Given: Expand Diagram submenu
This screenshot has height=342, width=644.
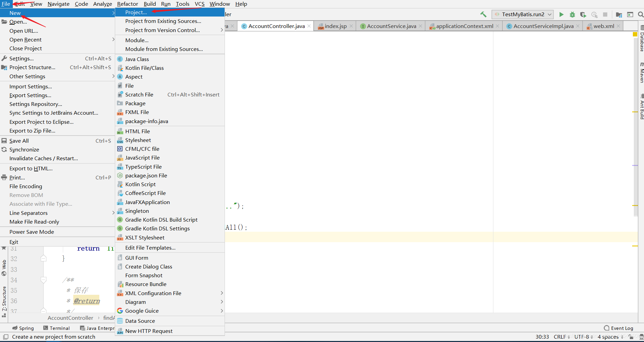Looking at the screenshot, I should point(170,302).
